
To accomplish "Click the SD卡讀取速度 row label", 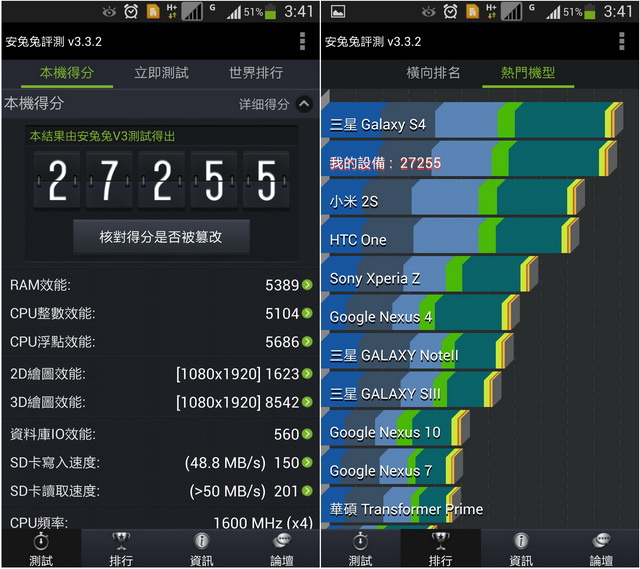I will [x=55, y=491].
